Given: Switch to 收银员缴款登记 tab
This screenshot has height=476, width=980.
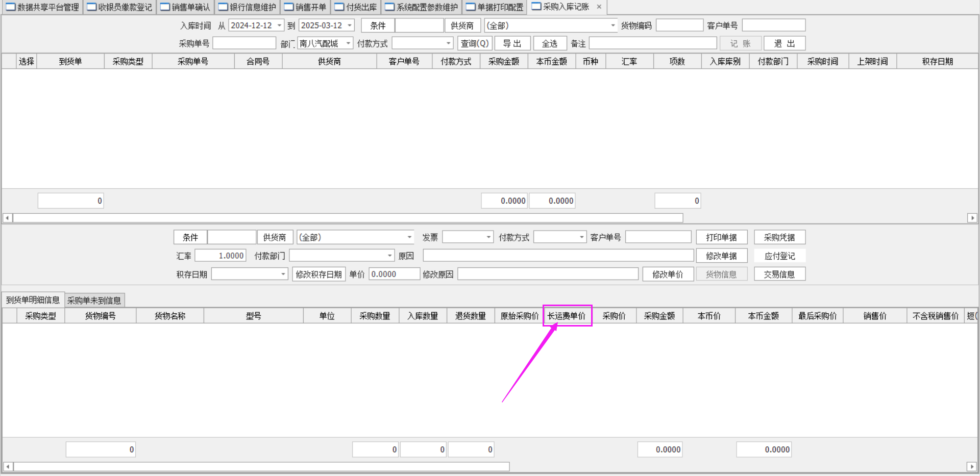Looking at the screenshot, I should point(119,7).
